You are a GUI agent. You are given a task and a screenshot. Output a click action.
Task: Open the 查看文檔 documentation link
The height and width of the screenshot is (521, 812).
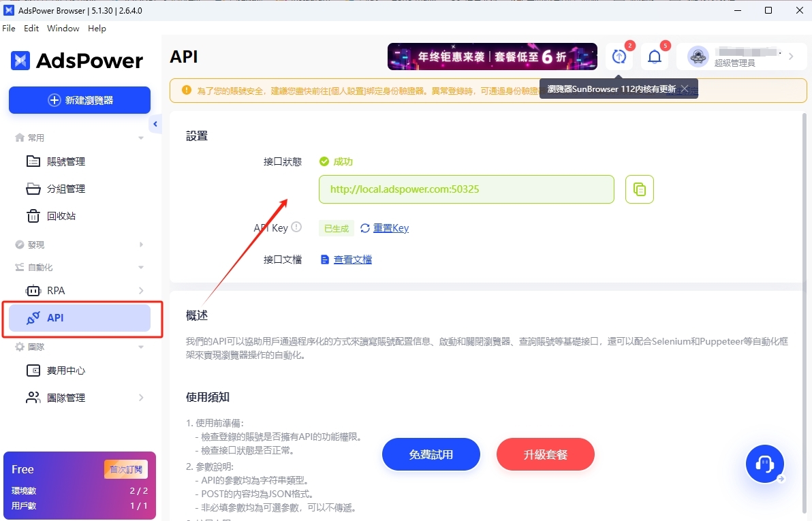(352, 259)
